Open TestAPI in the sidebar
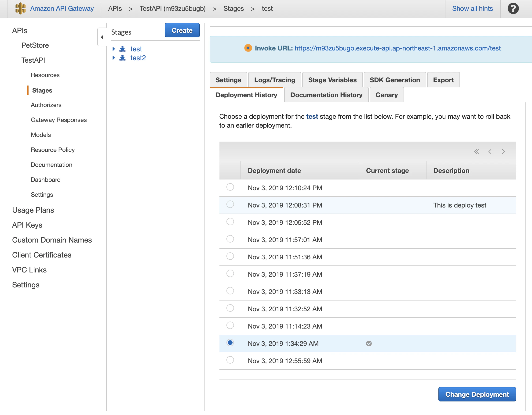The image size is (532, 415). coord(33,60)
